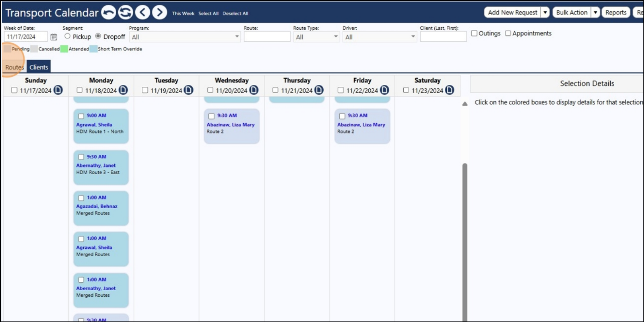Image resolution: width=644 pixels, height=322 pixels.
Task: Open the Friday 11/22/2024 document icon
Action: click(384, 90)
